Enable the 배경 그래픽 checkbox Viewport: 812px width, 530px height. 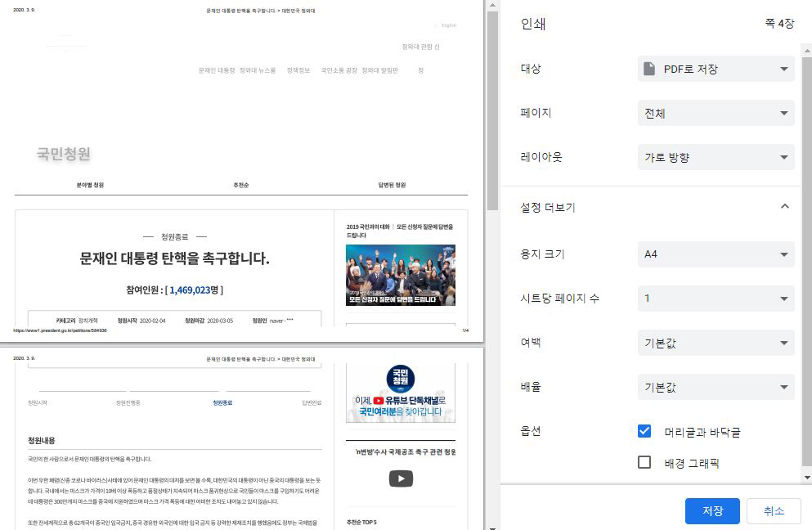pyautogui.click(x=644, y=461)
